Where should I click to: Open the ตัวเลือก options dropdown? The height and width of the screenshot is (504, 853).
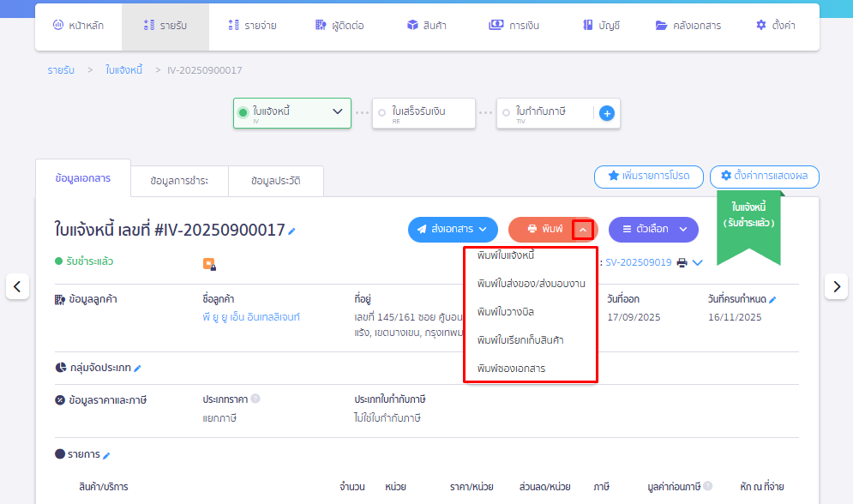tap(652, 230)
